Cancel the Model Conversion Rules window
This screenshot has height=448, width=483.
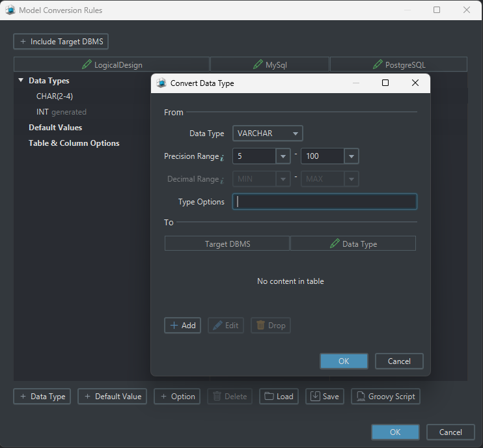coord(450,432)
